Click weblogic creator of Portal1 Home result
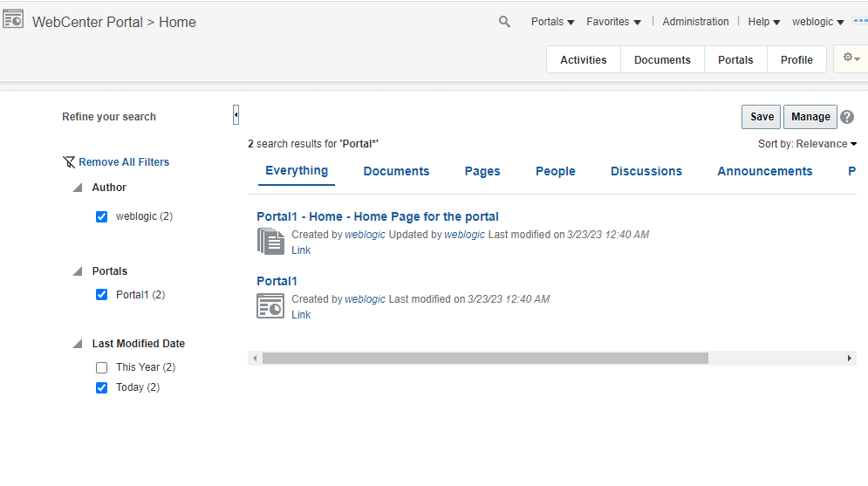 (x=365, y=235)
